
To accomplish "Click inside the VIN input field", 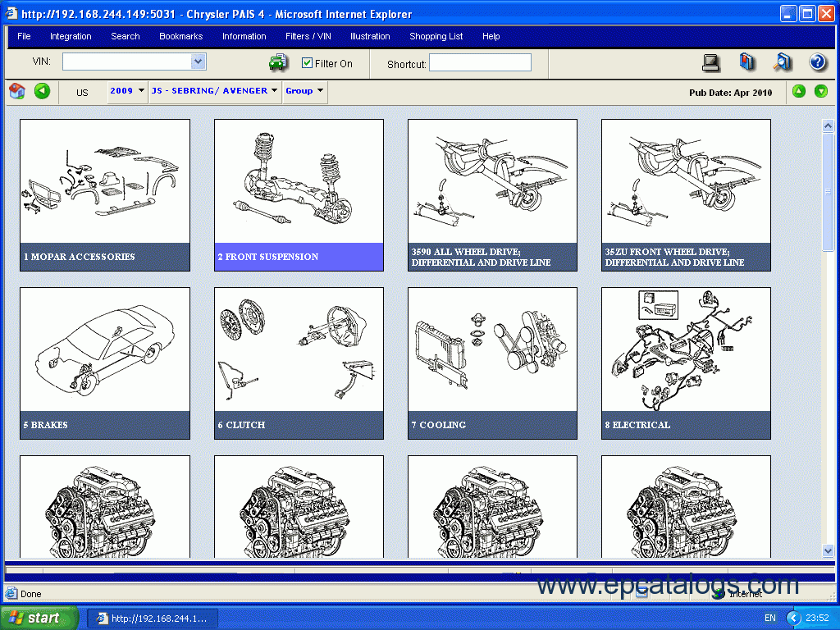I will tap(127, 62).
